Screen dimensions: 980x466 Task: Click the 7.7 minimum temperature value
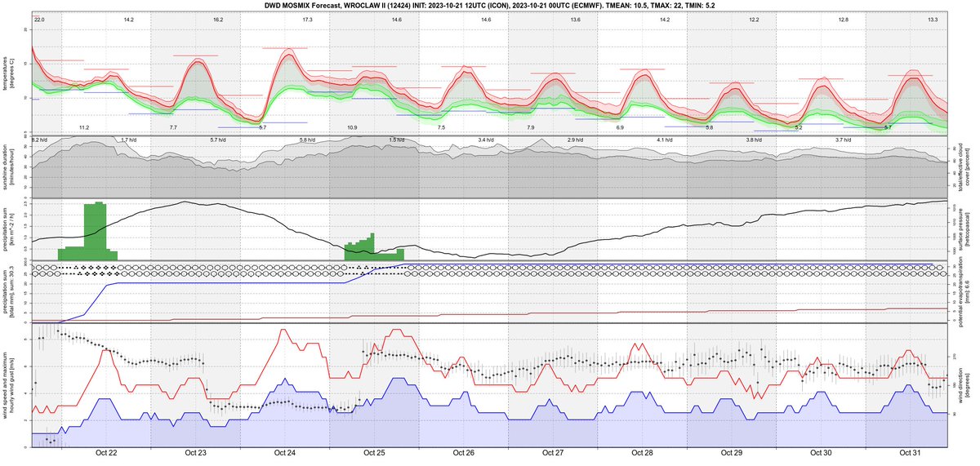point(173,128)
